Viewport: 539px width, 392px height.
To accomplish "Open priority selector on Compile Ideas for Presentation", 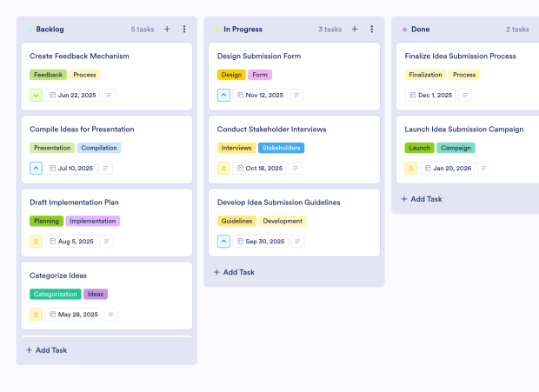I will (37, 169).
